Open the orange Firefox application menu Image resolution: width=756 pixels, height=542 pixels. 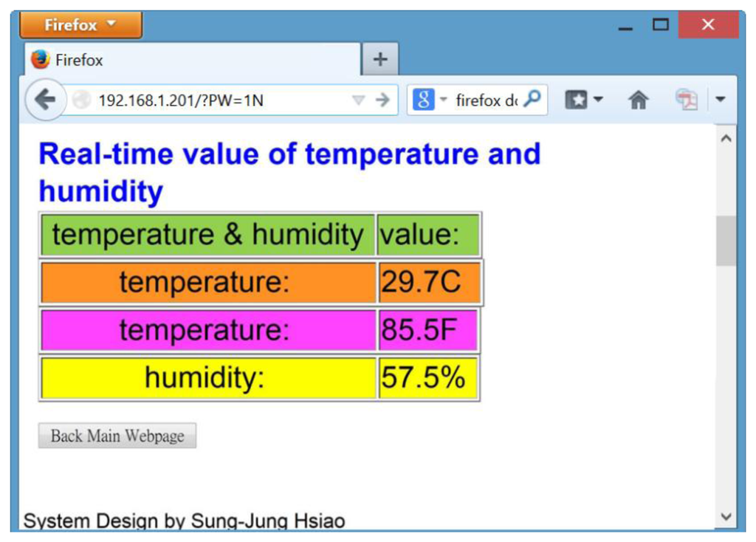tap(80, 24)
